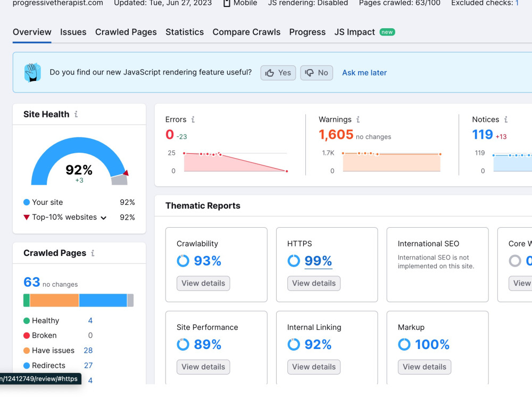The image size is (532, 399).
Task: Open the 89% Site Performance score
Action: point(207,344)
